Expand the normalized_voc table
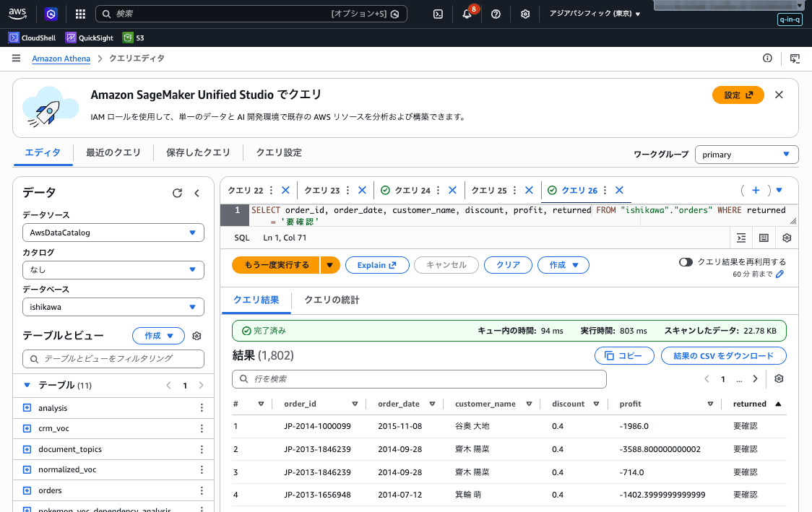 click(x=27, y=469)
